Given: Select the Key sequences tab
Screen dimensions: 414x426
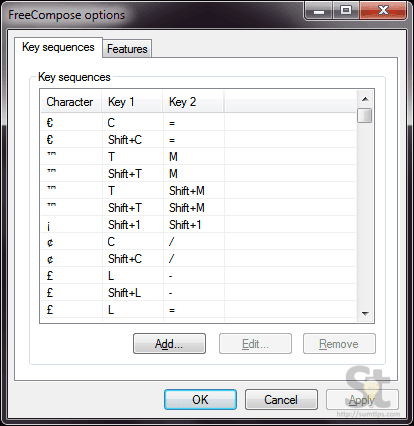Looking at the screenshot, I should [58, 47].
